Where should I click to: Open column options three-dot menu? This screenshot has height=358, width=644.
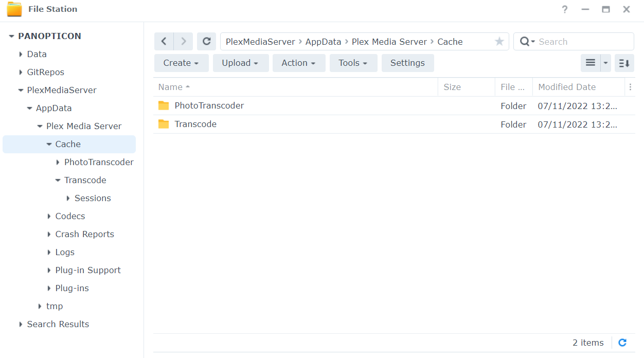tap(630, 87)
